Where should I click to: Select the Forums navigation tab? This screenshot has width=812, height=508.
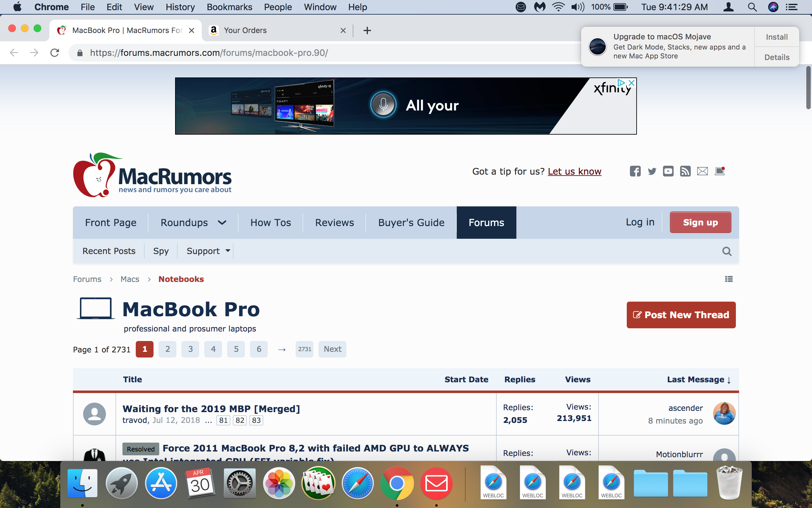pyautogui.click(x=486, y=223)
